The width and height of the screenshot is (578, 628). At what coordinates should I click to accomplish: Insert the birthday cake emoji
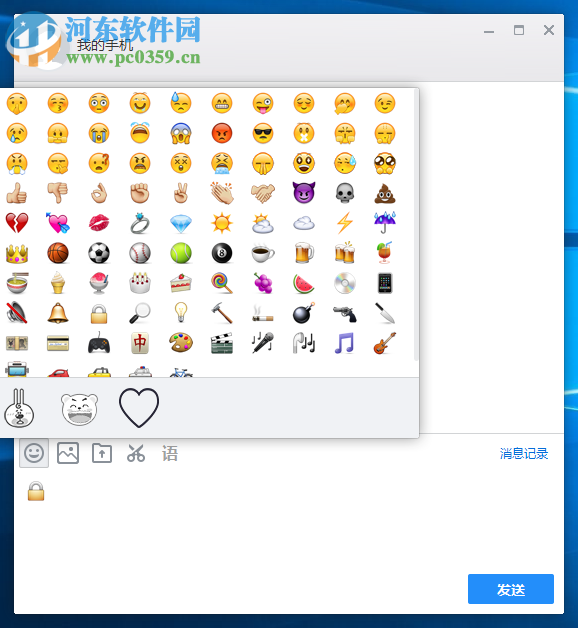click(x=140, y=283)
